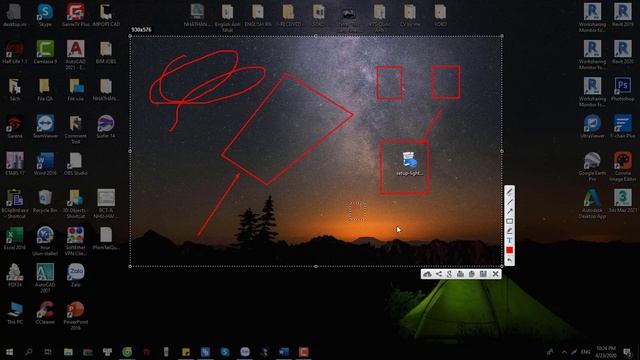This screenshot has width=640, height=360.
Task: Switch the ENG input language indicator
Action: tap(586, 351)
